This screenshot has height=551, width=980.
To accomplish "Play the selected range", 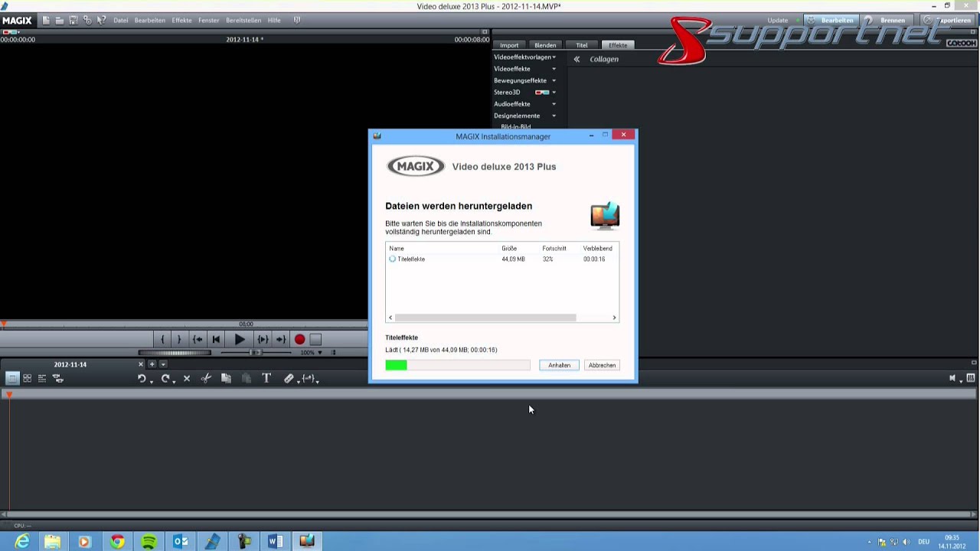I will [x=263, y=340].
